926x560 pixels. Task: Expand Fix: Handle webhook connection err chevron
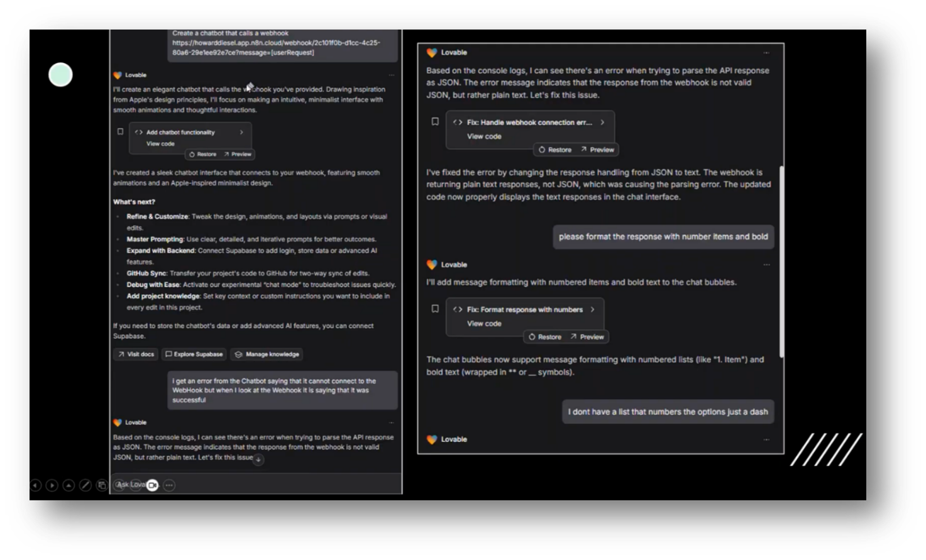[602, 123]
